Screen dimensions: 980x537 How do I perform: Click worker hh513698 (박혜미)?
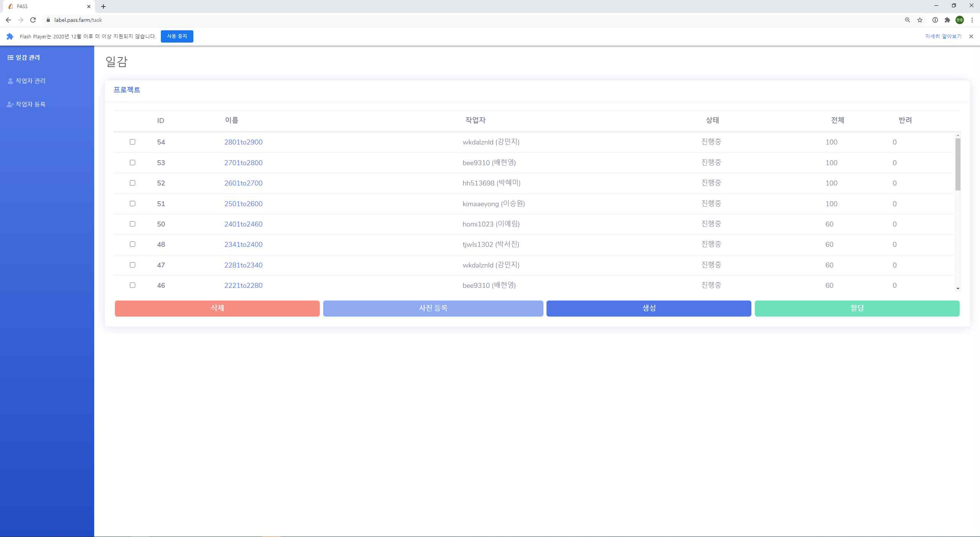coord(491,183)
